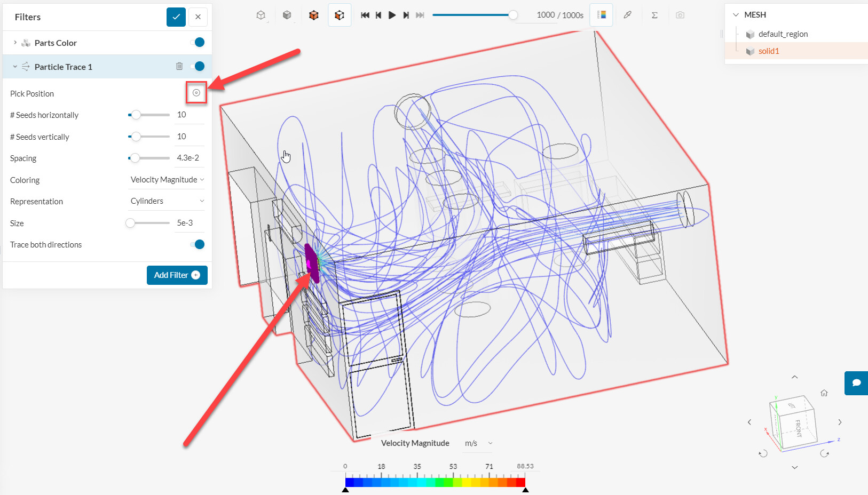Collapse the MESH tree in right panel
868x495 pixels.
(x=737, y=14)
